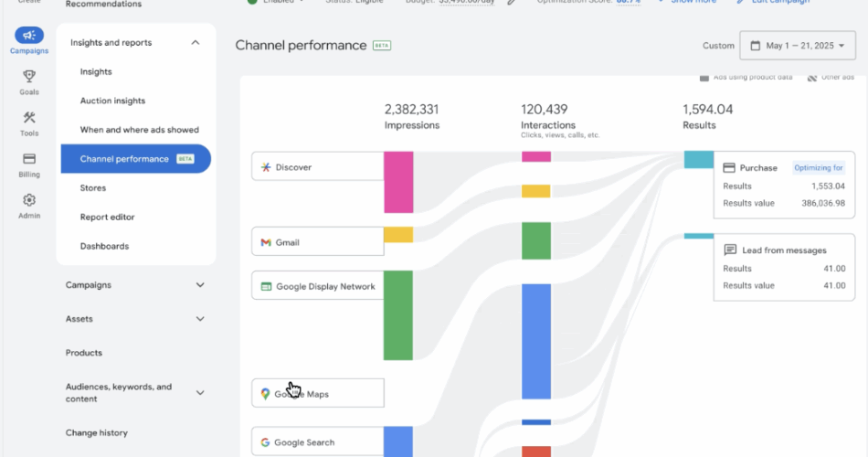Go to Insights page
This screenshot has width=868, height=457.
point(96,71)
